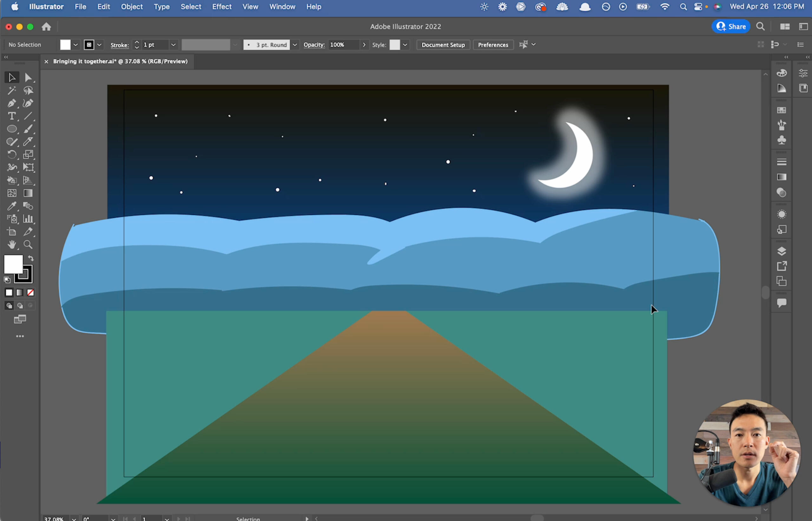Select the Type tool
812x521 pixels.
(x=11, y=116)
